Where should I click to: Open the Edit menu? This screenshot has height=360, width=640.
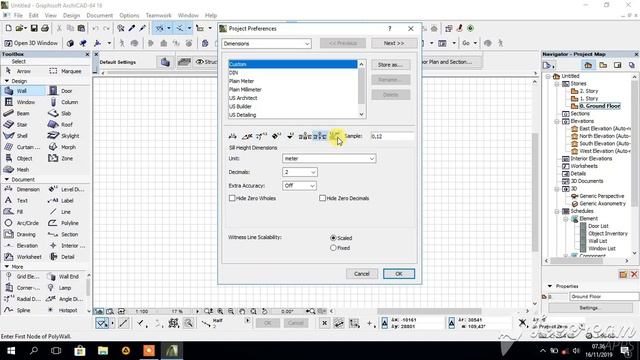[33, 16]
